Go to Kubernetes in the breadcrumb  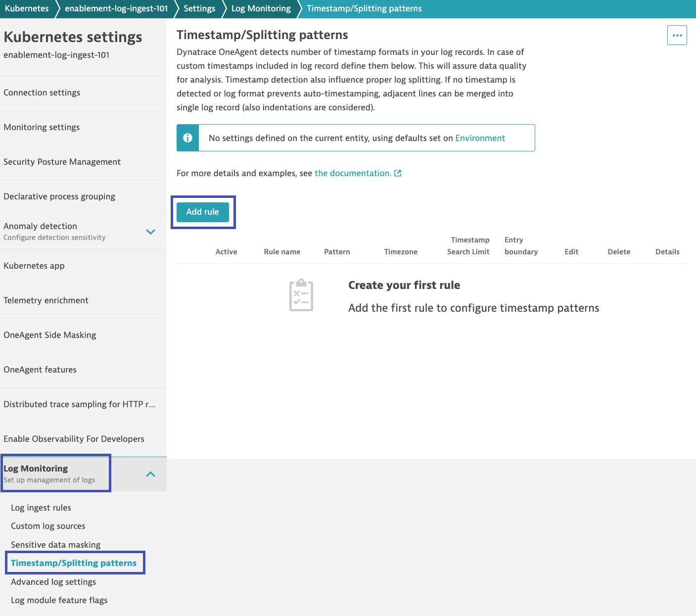pos(27,8)
